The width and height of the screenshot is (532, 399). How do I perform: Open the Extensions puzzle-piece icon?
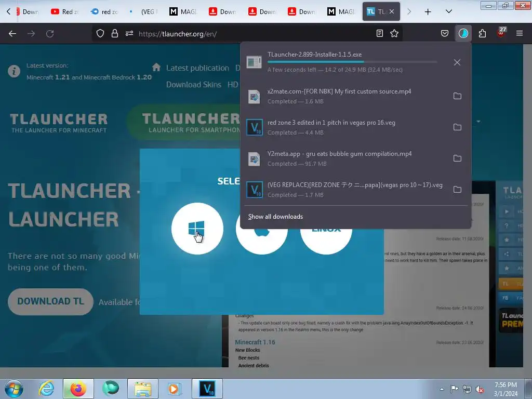click(x=482, y=33)
